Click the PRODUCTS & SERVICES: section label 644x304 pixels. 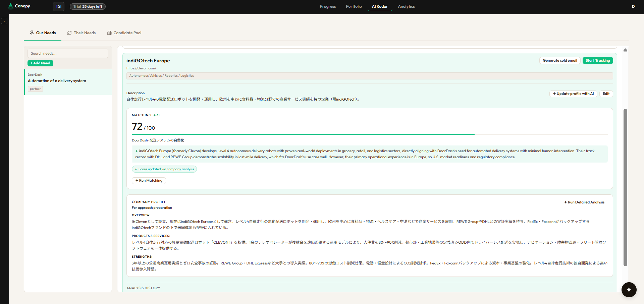pyautogui.click(x=151, y=236)
